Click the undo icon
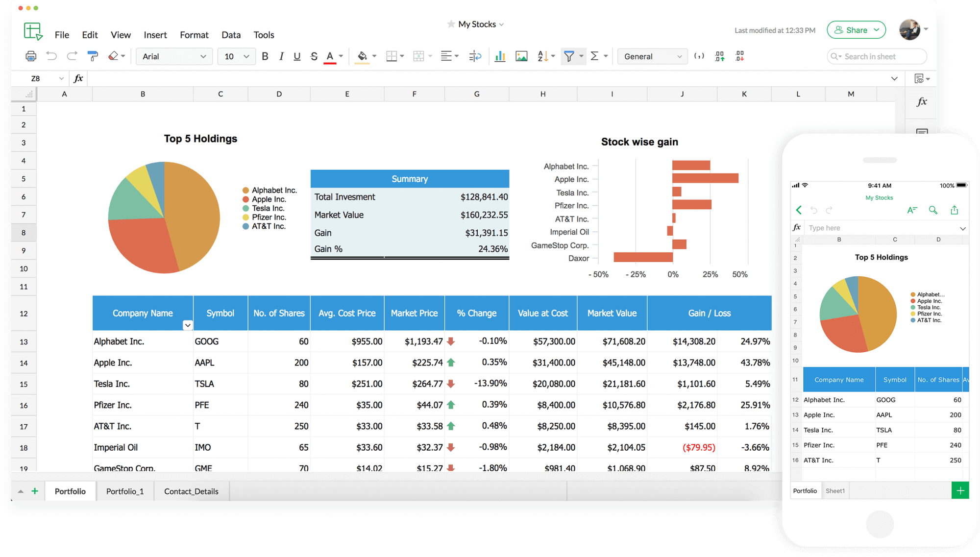 pos(52,56)
